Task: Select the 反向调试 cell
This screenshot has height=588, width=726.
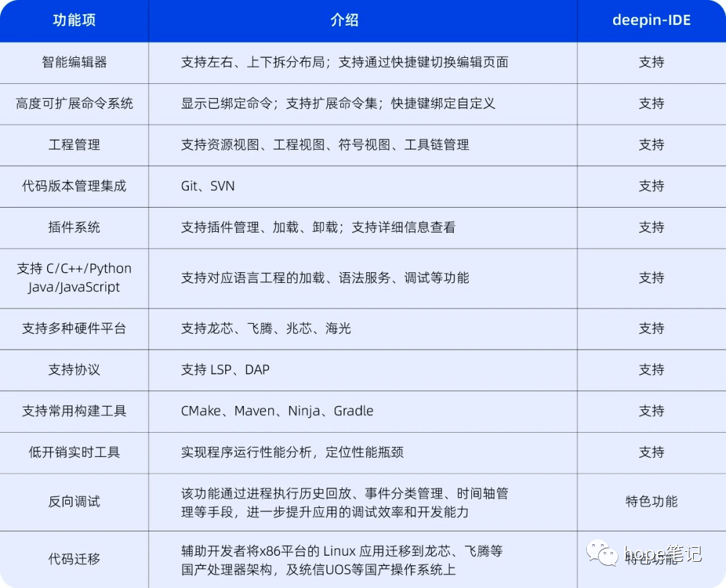Action: coord(74,502)
